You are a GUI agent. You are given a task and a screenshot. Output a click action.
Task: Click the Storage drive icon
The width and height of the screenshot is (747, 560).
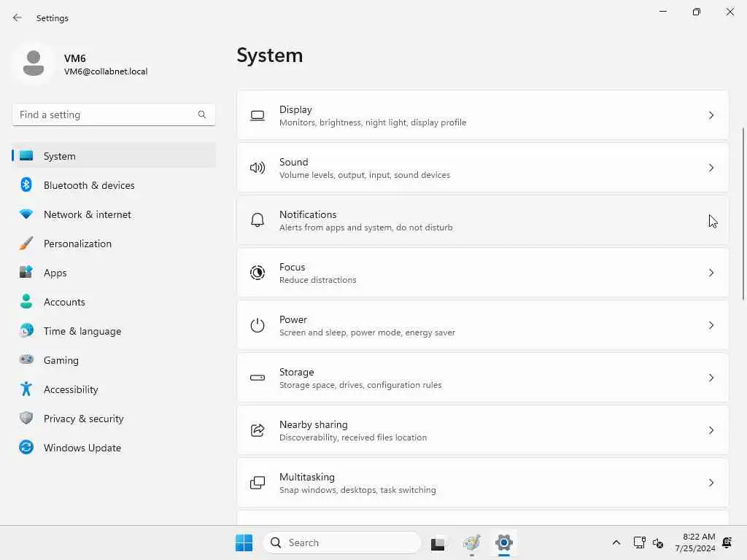tap(258, 378)
